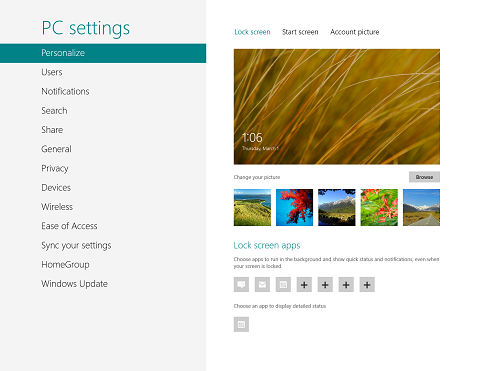The width and height of the screenshot is (495, 371).
Task: Click the 1:06 time on preview
Action: tap(252, 138)
